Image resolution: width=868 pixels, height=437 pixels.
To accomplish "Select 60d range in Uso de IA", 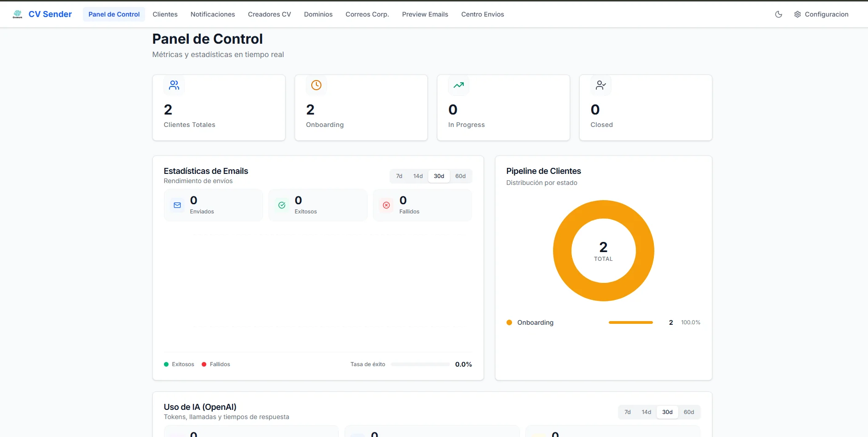I will click(x=689, y=412).
